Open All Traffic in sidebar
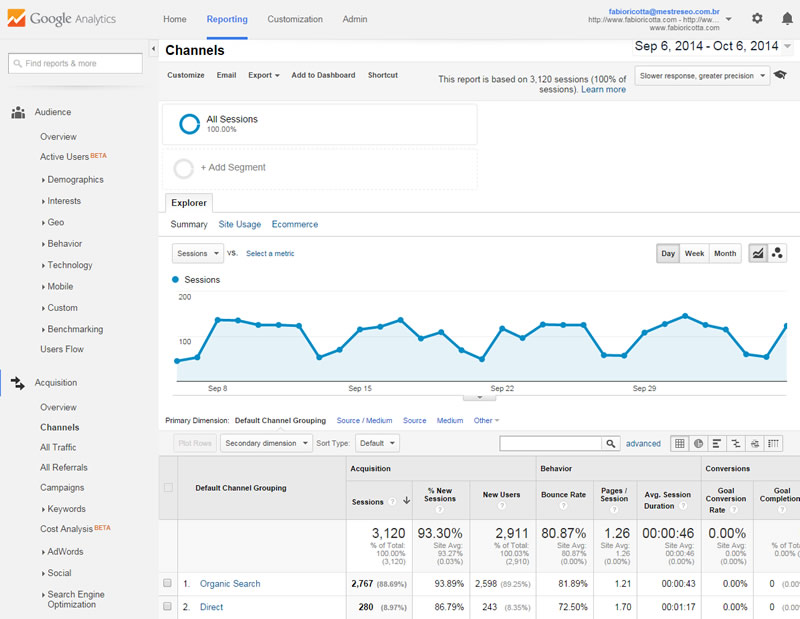Viewport: 800px width, 619px height. coord(58,448)
